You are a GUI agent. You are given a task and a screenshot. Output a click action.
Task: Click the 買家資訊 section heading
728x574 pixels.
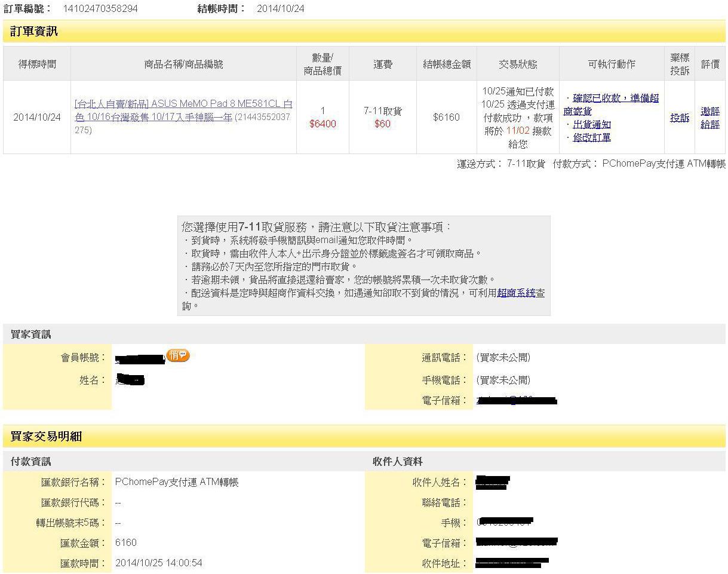tap(30, 334)
